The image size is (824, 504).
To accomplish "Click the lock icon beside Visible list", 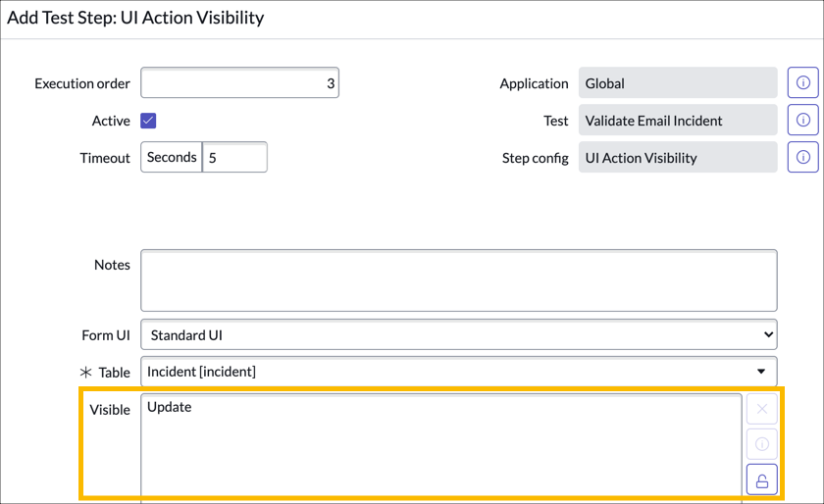I will tap(761, 480).
